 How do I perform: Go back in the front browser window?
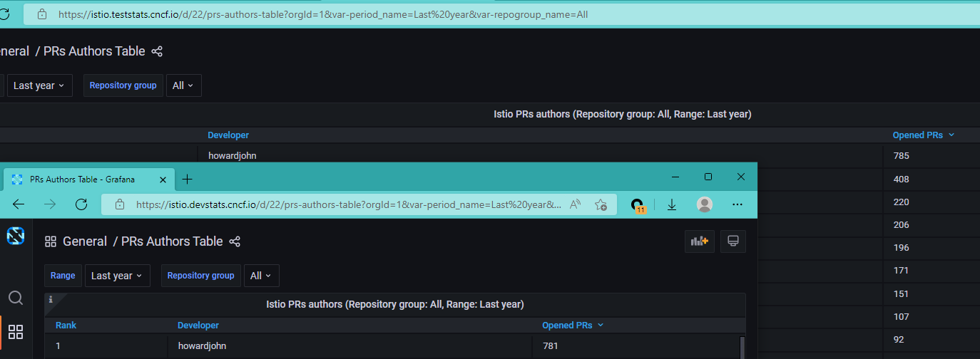(x=19, y=204)
